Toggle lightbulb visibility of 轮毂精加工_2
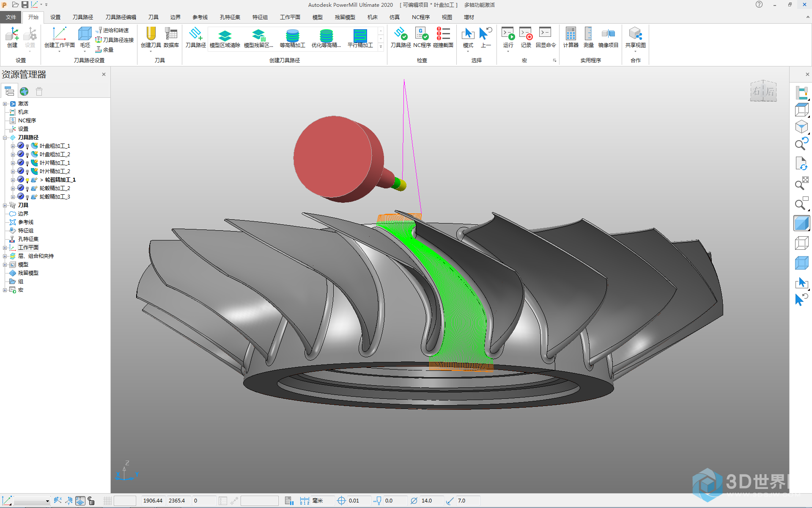The height and width of the screenshot is (508, 812). [27, 188]
